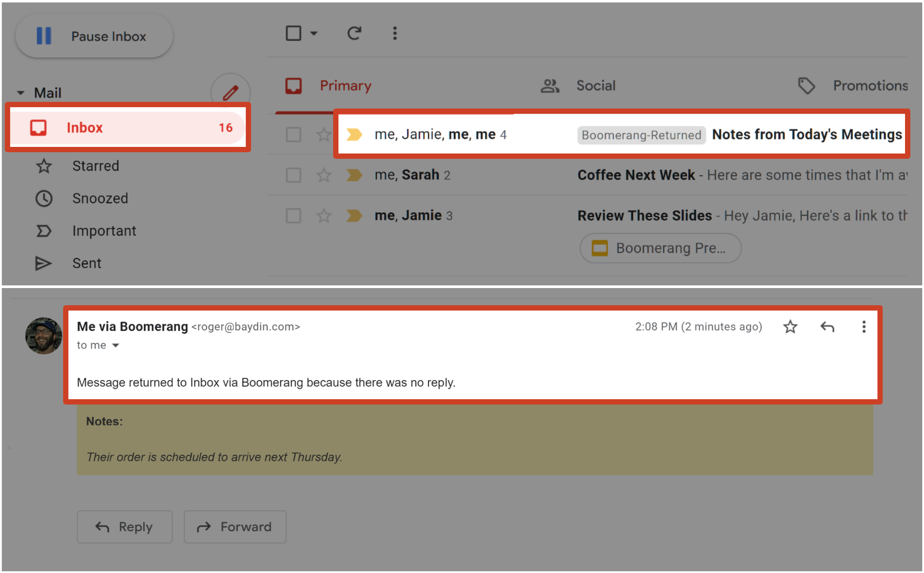Open the message more options menu
924x573 pixels.
(x=864, y=327)
